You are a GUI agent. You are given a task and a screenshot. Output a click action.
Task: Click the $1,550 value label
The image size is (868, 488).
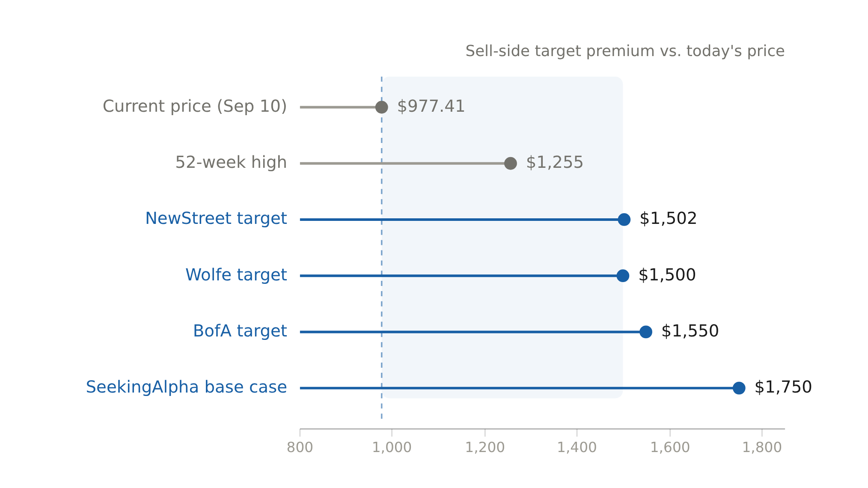[690, 331]
